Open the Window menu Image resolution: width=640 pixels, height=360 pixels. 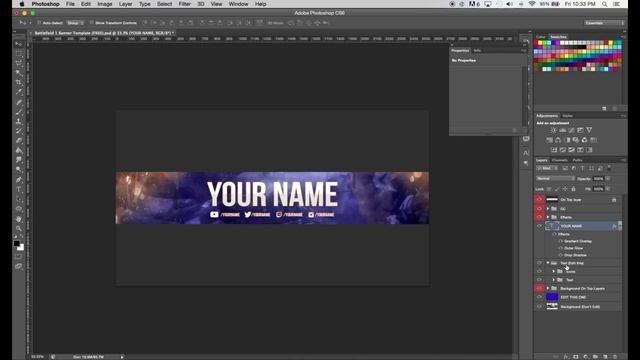[238, 4]
